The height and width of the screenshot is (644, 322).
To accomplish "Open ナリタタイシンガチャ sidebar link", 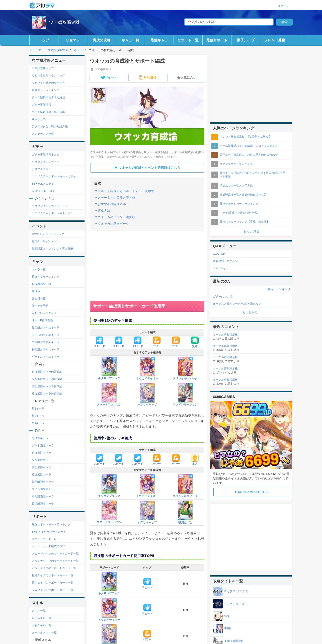I will [x=46, y=162].
